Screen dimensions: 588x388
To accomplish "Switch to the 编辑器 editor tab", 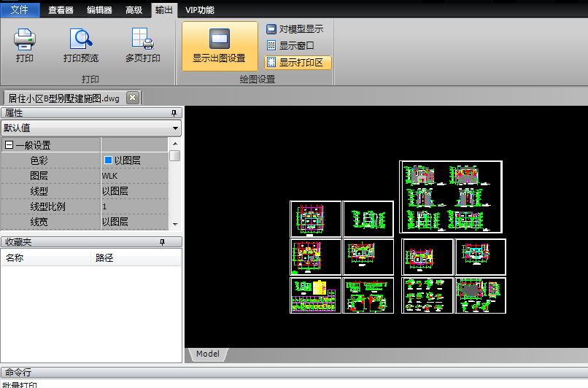I will point(99,10).
